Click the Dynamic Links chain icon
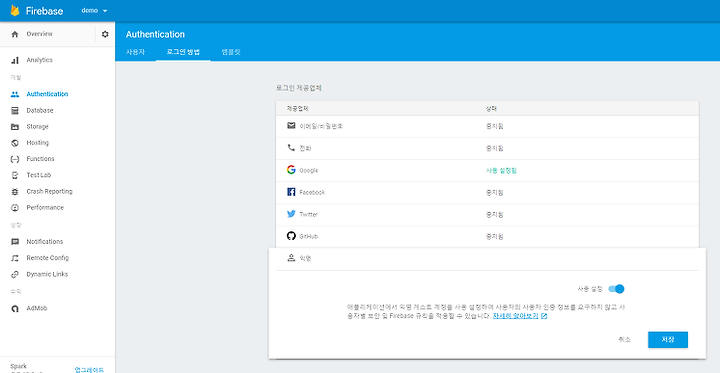This screenshot has width=720, height=373. (15, 274)
